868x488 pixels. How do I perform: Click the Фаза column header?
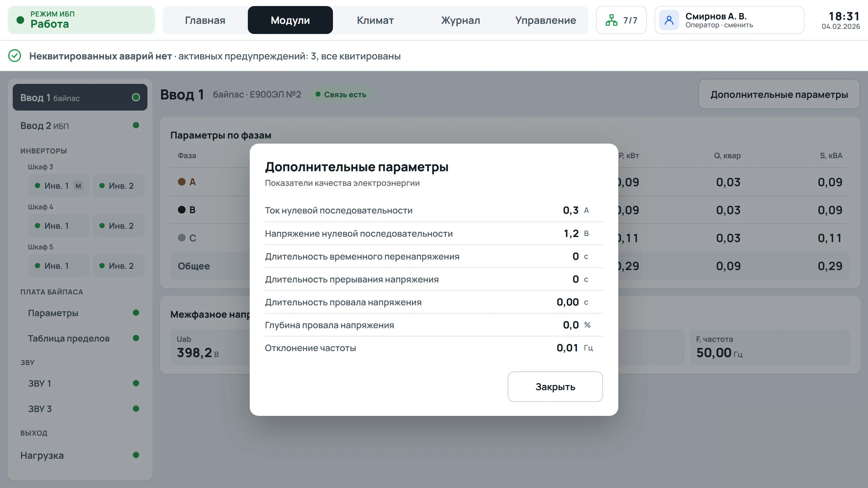(187, 155)
